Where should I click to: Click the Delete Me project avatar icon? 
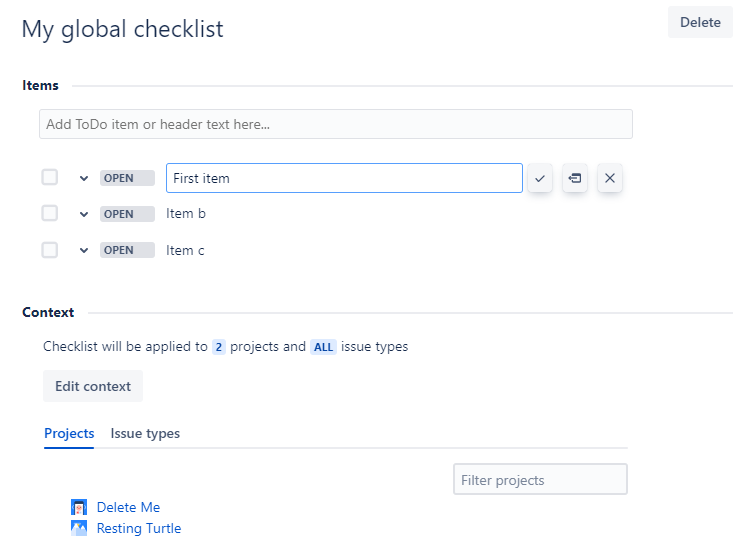[79, 507]
